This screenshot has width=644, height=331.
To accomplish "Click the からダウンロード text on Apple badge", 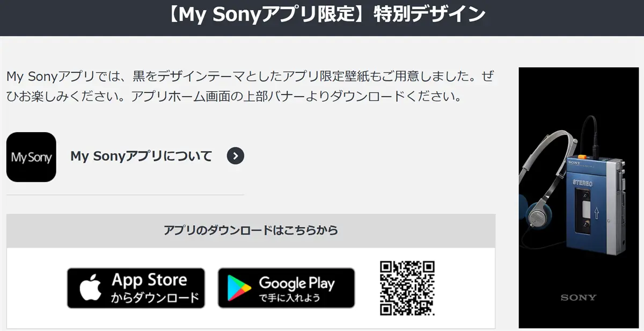I will point(155,298).
